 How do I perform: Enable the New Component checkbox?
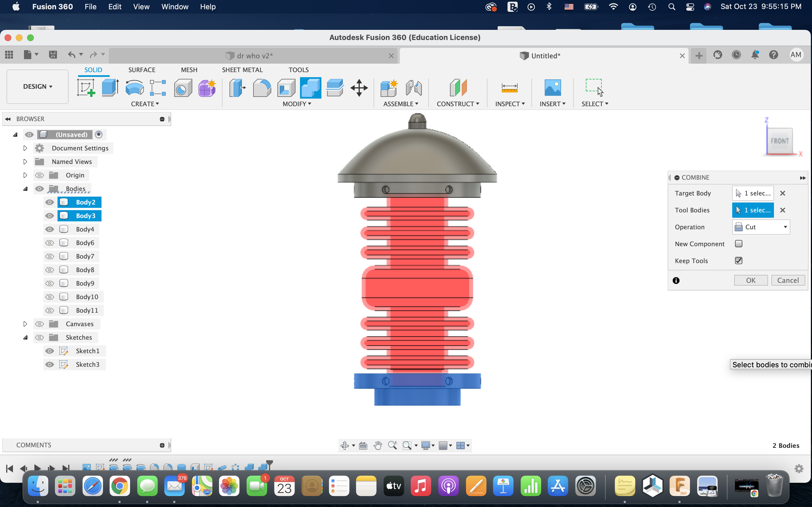(x=739, y=244)
